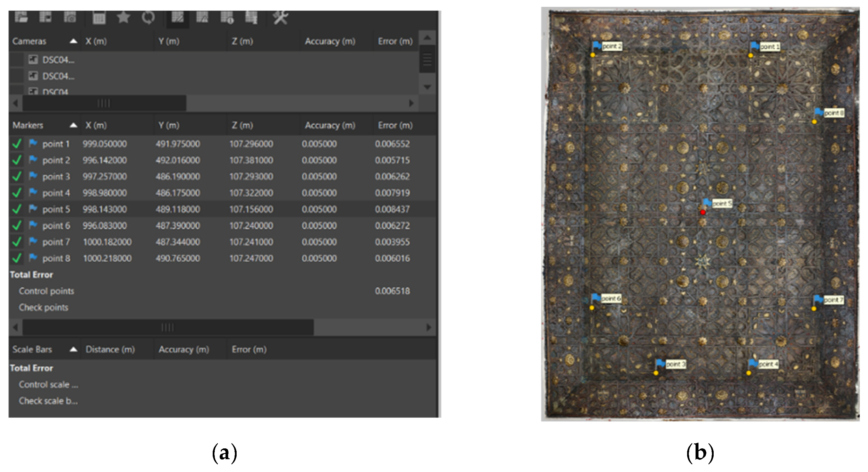The height and width of the screenshot is (472, 868).
Task: Click the markers Error (m) column header
Action: pos(395,126)
